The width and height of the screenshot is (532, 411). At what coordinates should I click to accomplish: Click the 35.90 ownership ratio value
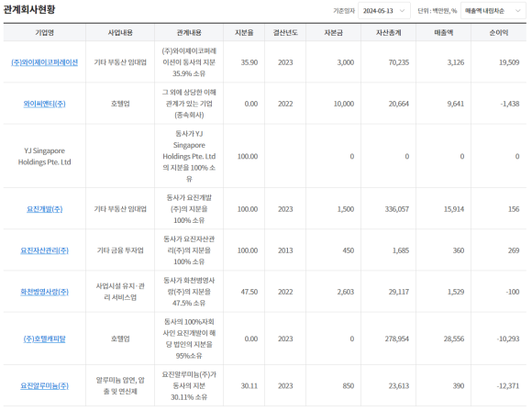coord(249,62)
